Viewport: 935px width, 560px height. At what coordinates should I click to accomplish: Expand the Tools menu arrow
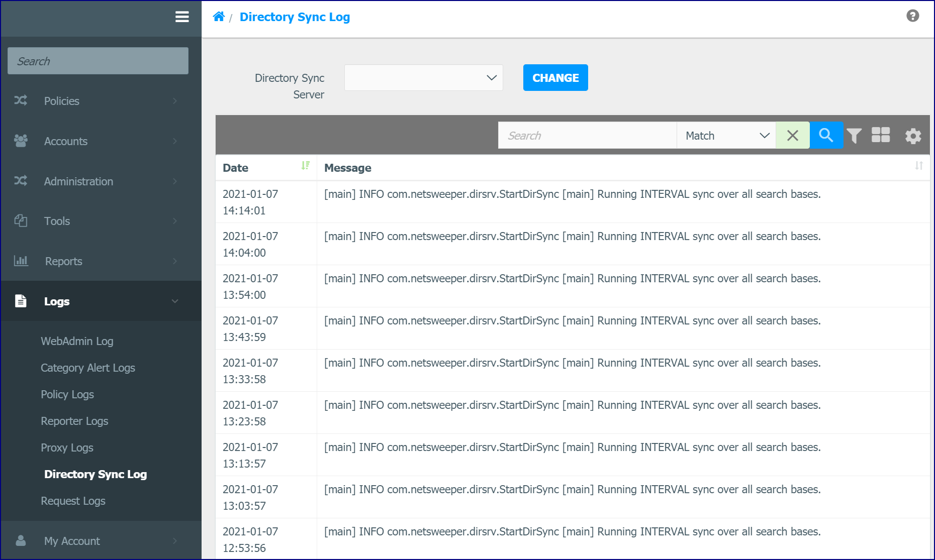175,221
